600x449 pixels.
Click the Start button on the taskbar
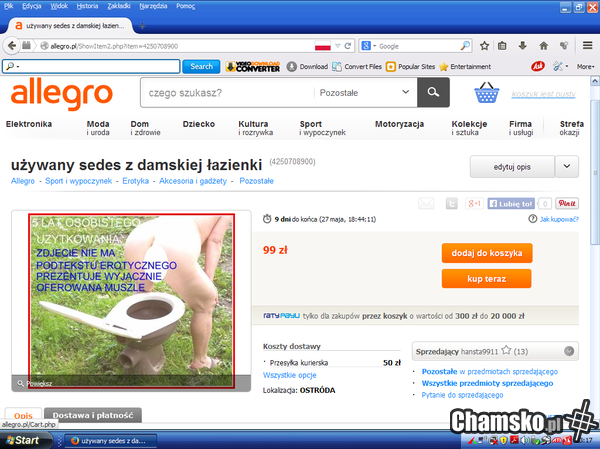22,440
